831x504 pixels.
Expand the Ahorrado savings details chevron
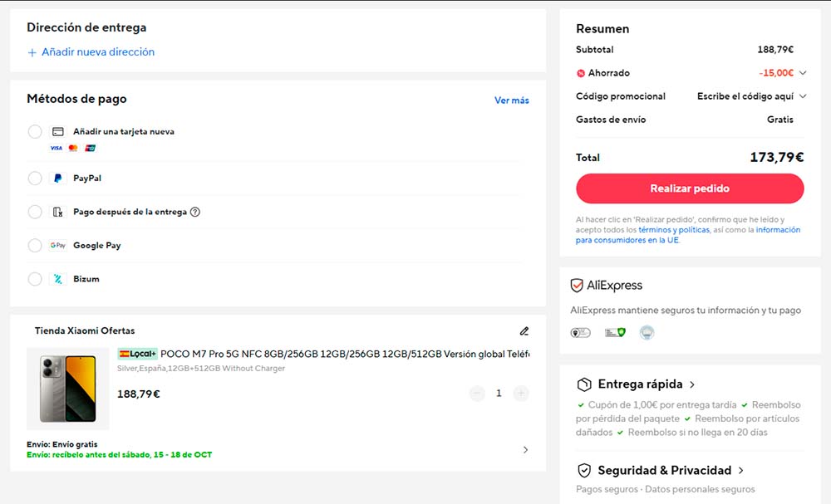click(803, 73)
